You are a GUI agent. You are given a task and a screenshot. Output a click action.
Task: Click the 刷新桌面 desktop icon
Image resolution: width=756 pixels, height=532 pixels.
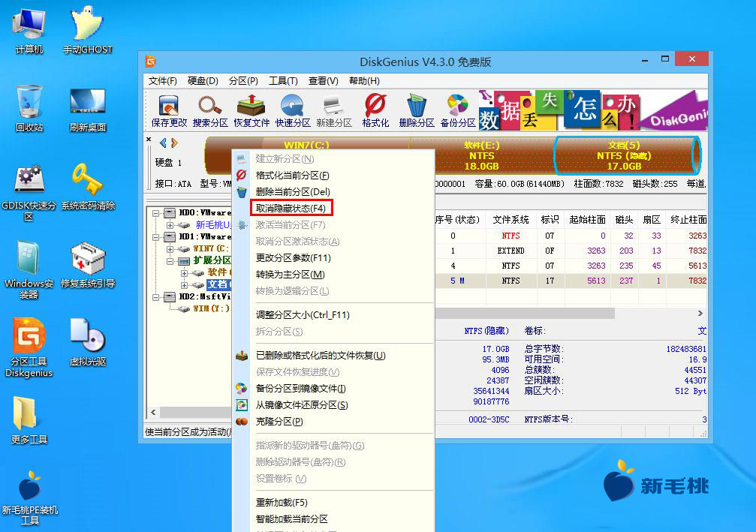pyautogui.click(x=87, y=108)
